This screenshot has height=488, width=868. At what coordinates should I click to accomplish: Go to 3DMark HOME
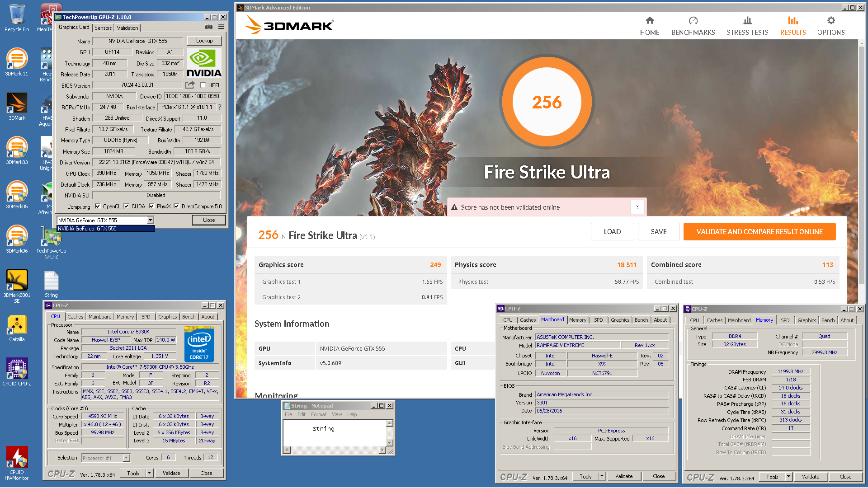tap(650, 26)
